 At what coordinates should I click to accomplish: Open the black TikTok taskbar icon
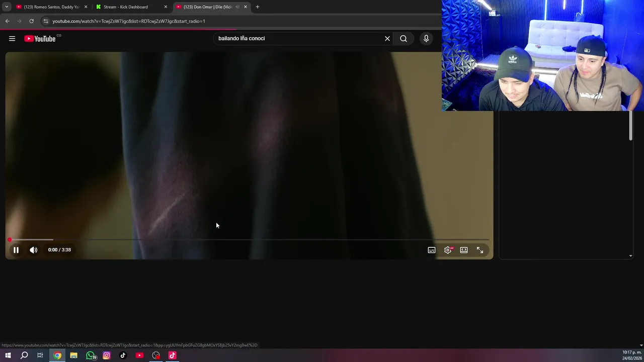click(123, 355)
